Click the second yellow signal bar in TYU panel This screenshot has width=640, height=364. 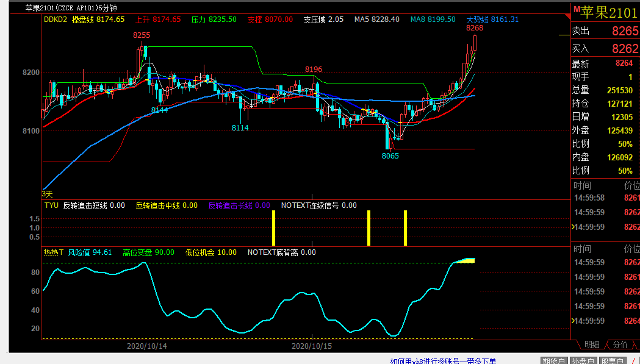369,228
